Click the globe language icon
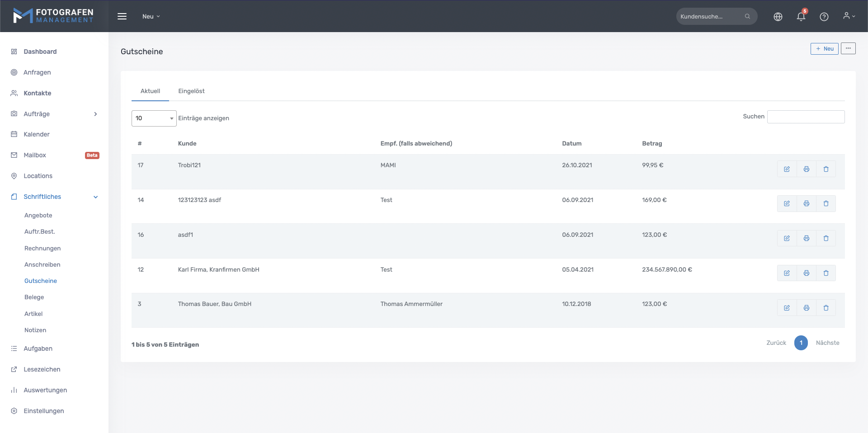The height and width of the screenshot is (433, 868). click(778, 17)
